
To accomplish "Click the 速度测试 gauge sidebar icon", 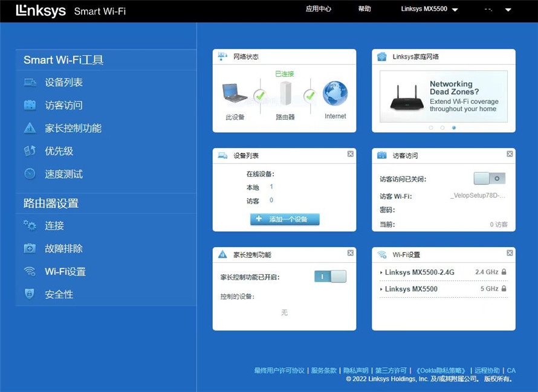I will coord(30,174).
